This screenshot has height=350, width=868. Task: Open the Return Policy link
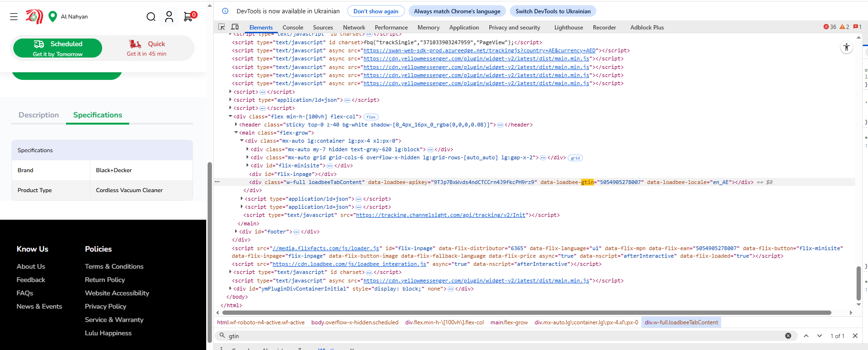[105, 280]
